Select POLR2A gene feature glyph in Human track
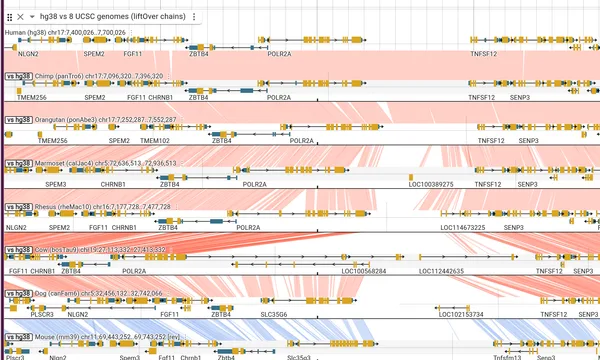This screenshot has height=360, width=600. (x=316, y=39)
